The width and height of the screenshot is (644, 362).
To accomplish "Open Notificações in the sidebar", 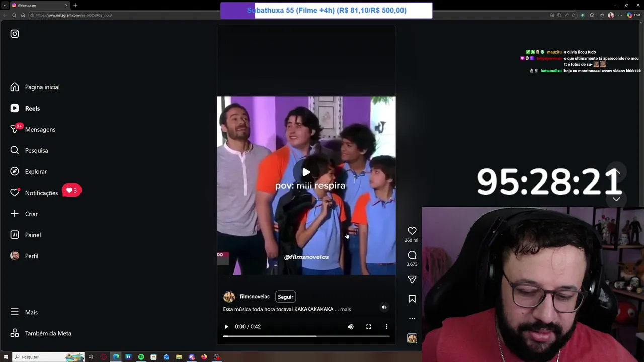I will tap(34, 193).
